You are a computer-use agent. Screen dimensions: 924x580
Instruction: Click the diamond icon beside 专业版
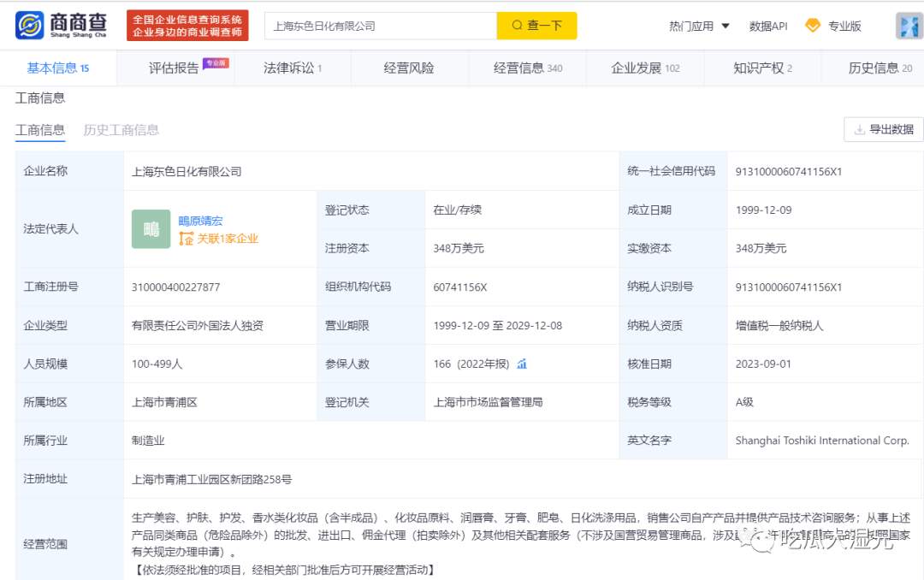click(x=813, y=26)
